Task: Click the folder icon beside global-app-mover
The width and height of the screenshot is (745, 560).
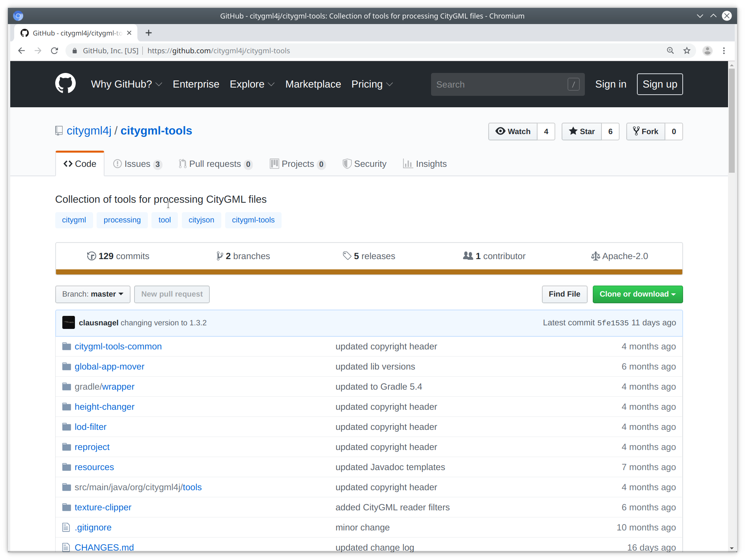Action: [x=67, y=367]
